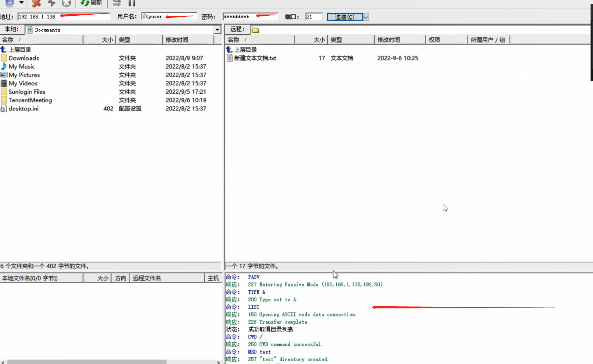Sort remote files by 名称 column header
This screenshot has width=593, height=364.
click(234, 39)
